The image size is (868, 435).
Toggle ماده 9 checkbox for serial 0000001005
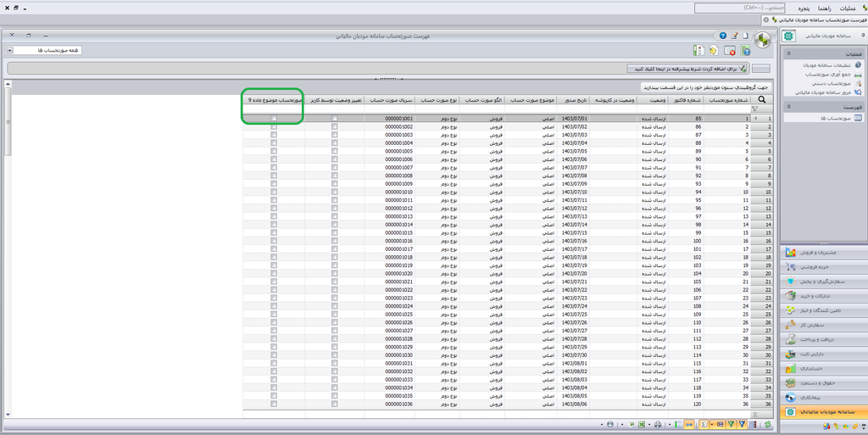click(274, 151)
